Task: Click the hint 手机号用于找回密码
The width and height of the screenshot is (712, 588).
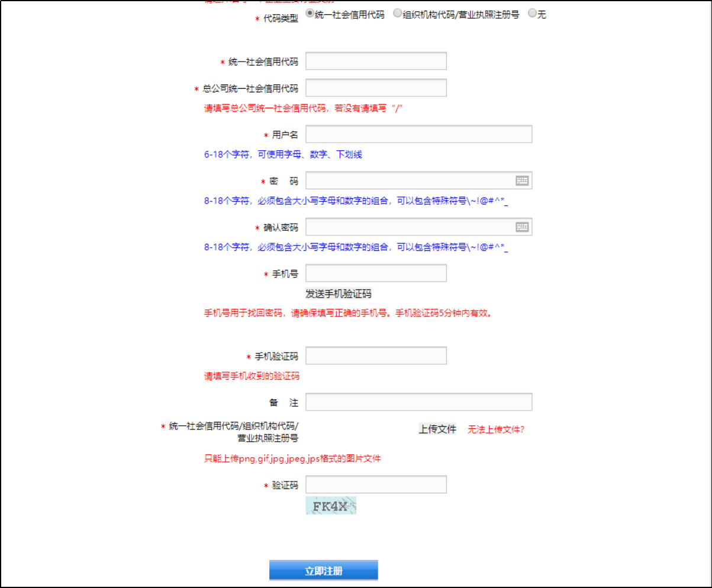Action: (349, 313)
